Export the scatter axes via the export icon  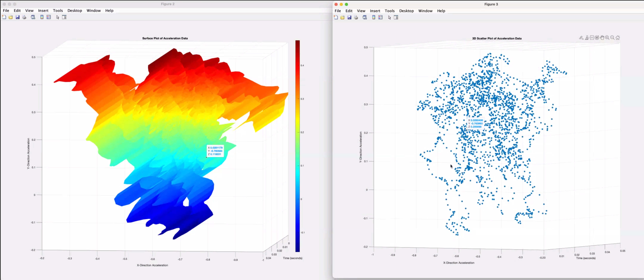[x=581, y=37]
